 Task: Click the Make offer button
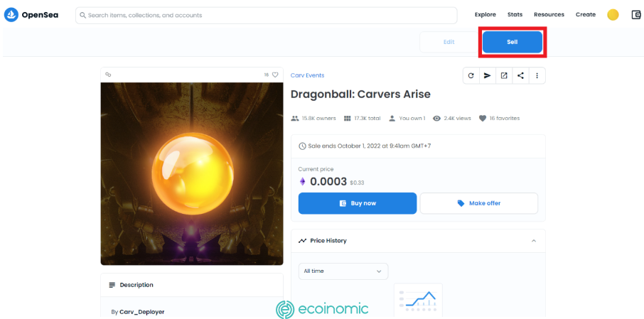point(478,203)
